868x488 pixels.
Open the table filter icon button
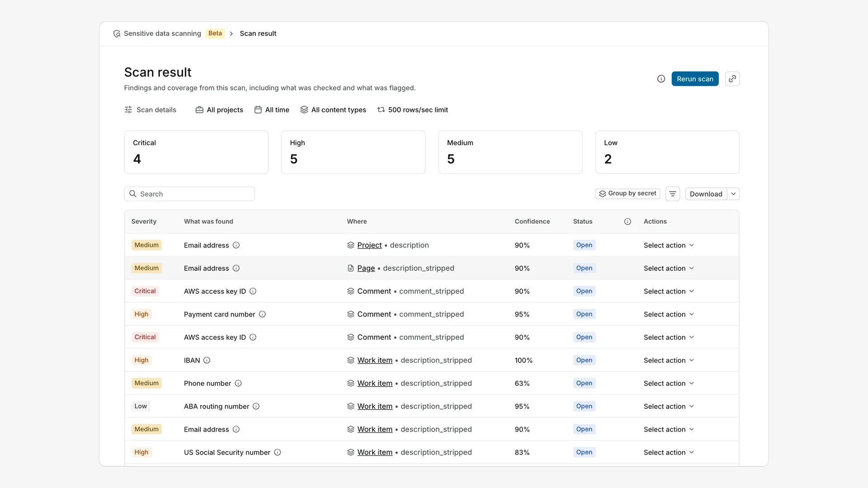672,194
